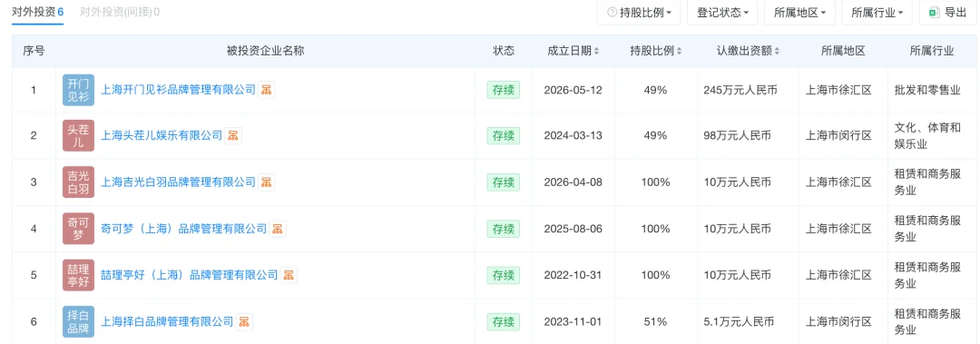
Task: Select date cell 2024-03-13
Action: (x=573, y=136)
